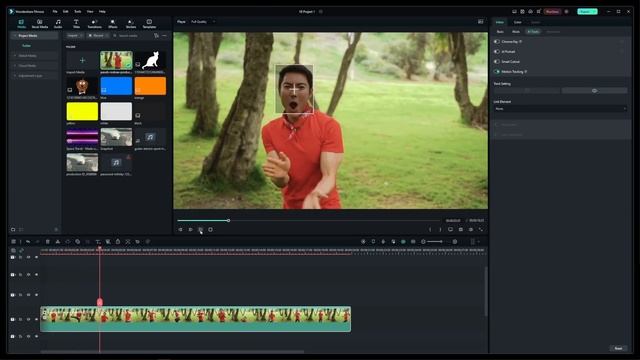This screenshot has height=360, width=640.
Task: Click the player progress bar handle
Action: click(229, 220)
